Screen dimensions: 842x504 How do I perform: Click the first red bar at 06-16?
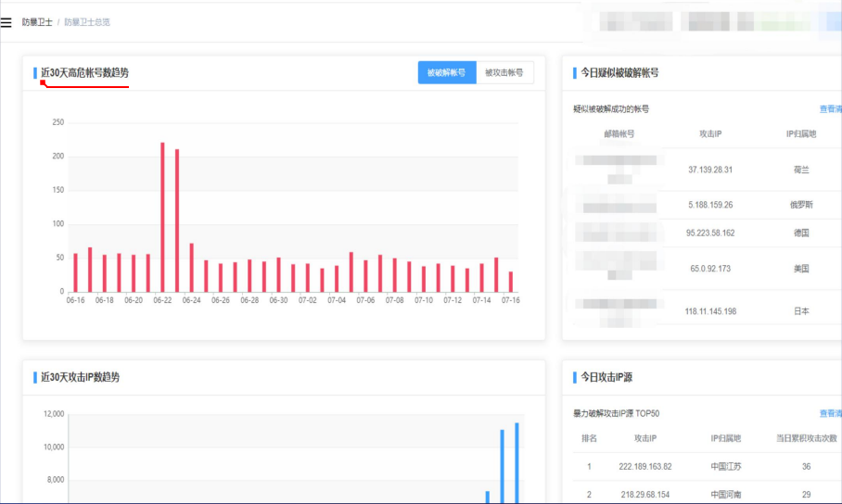tap(75, 272)
